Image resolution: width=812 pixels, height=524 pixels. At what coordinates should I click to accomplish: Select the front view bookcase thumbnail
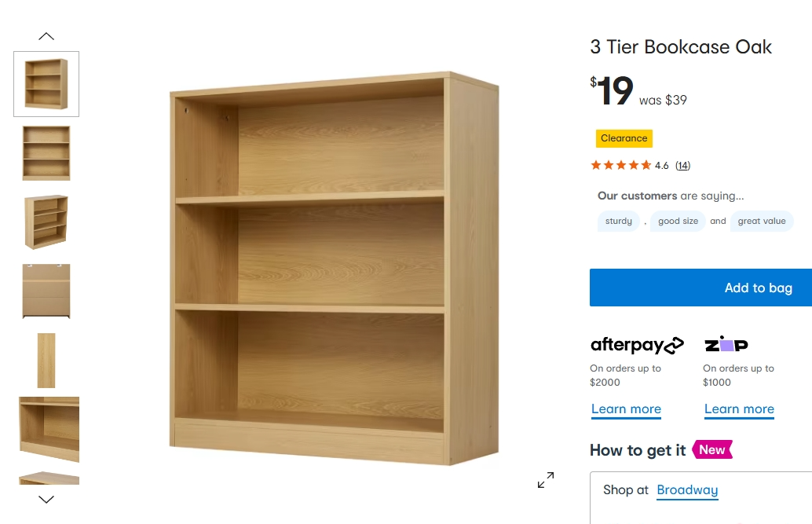click(x=46, y=153)
